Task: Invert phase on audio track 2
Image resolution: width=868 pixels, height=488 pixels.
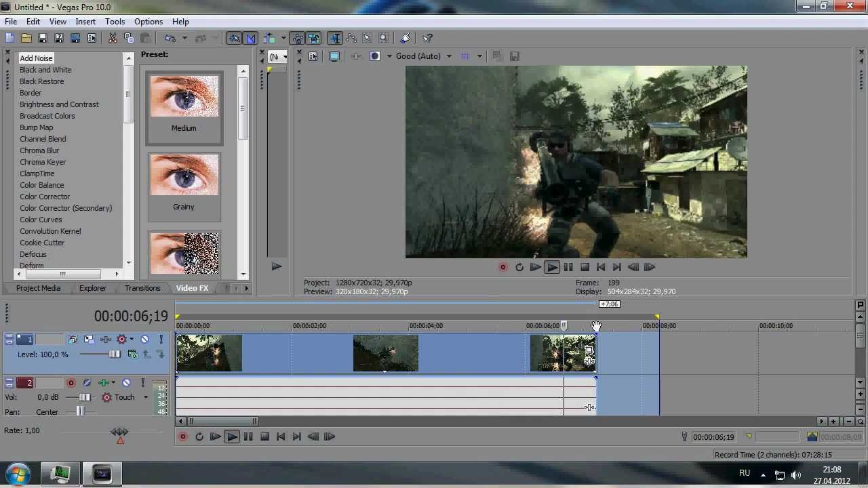Action: [87, 383]
